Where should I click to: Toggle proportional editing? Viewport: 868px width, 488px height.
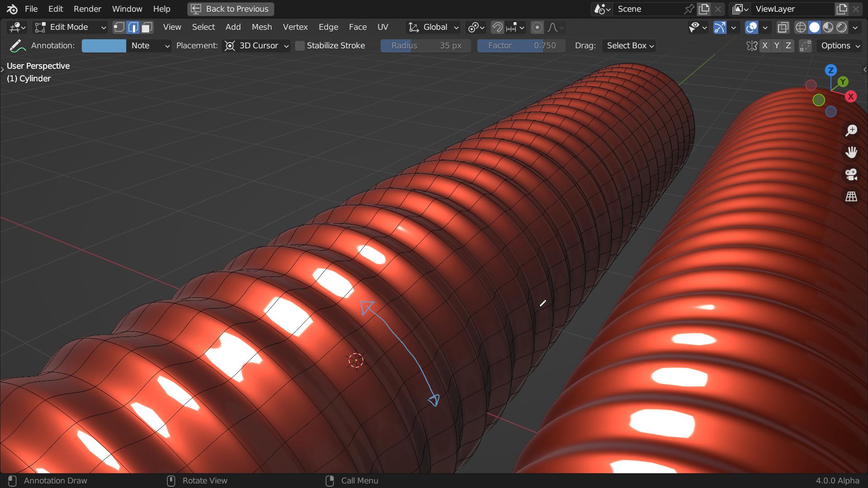(537, 28)
